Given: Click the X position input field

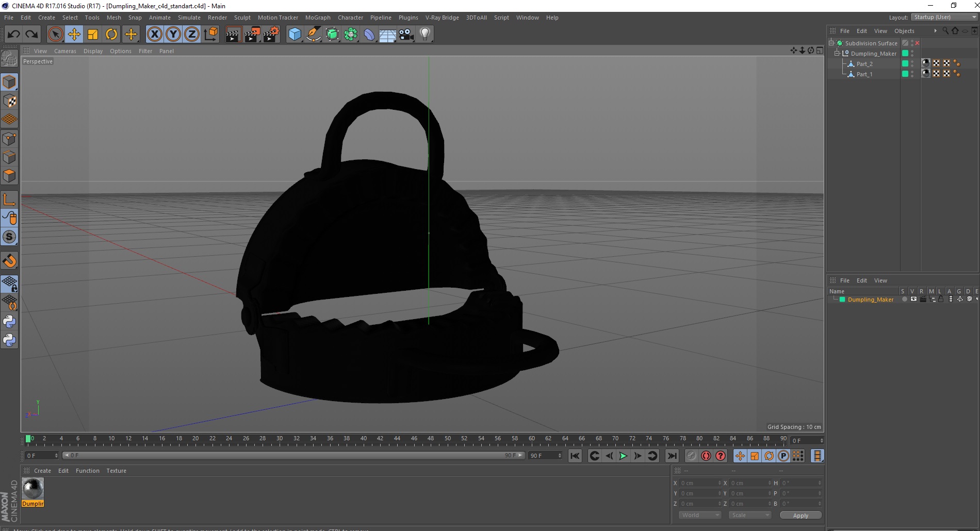Looking at the screenshot, I should (700, 483).
